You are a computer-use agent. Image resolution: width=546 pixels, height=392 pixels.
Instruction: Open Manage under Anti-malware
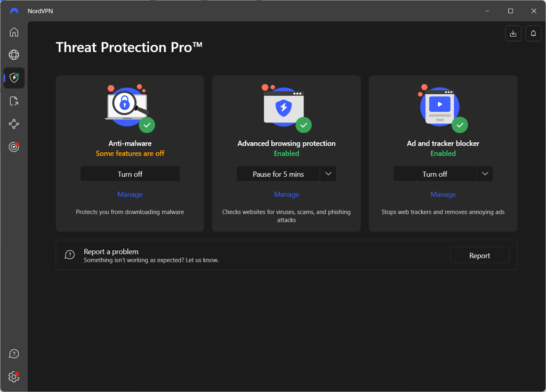[x=130, y=194]
